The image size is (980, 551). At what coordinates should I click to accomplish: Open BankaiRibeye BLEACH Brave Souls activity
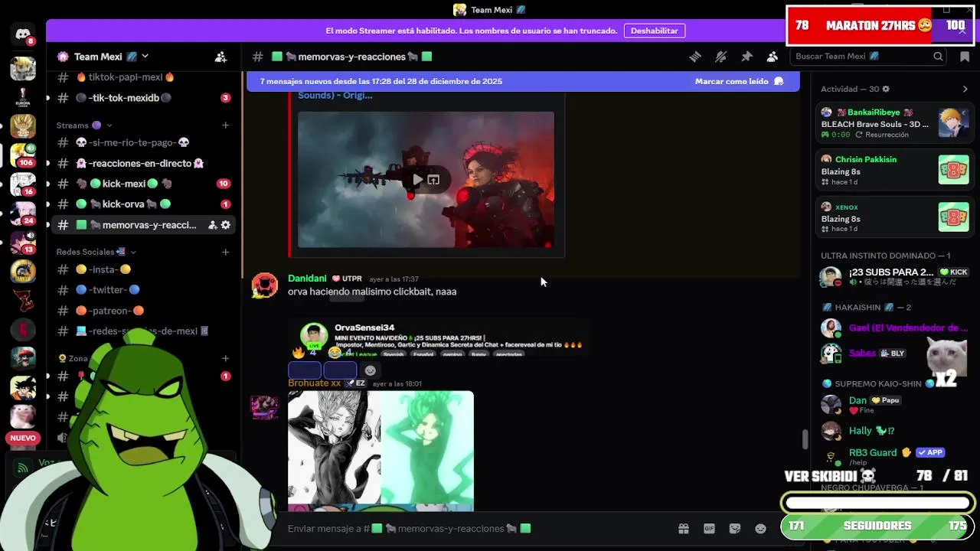[x=894, y=123]
